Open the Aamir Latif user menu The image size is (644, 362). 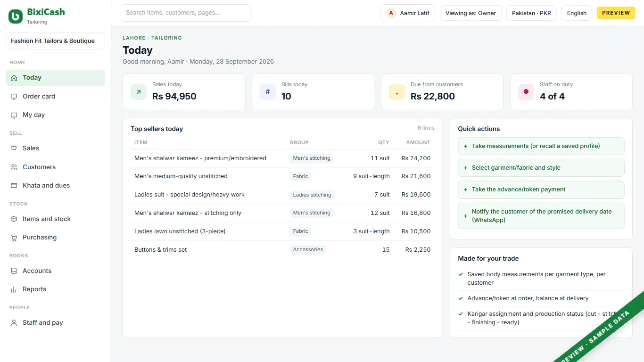tap(408, 13)
